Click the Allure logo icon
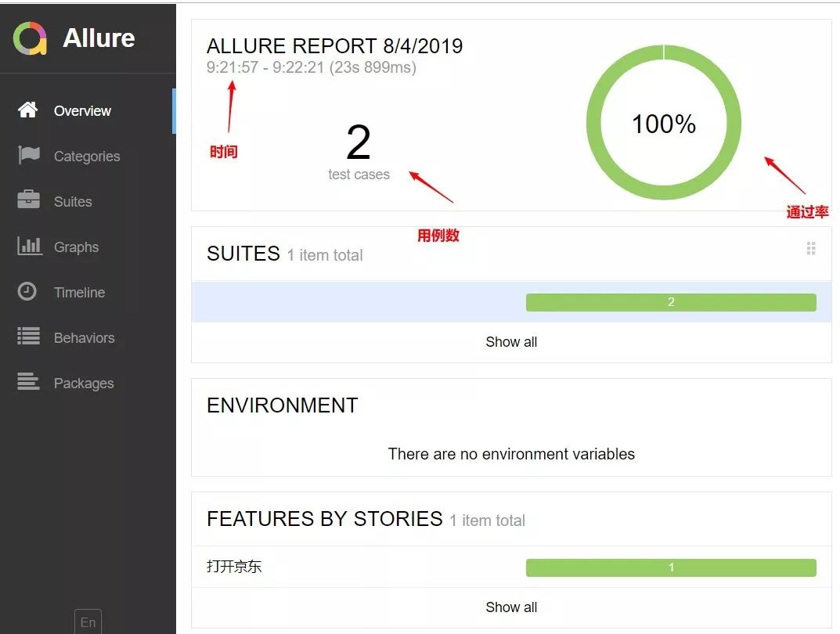840x634 pixels. pos(30,38)
